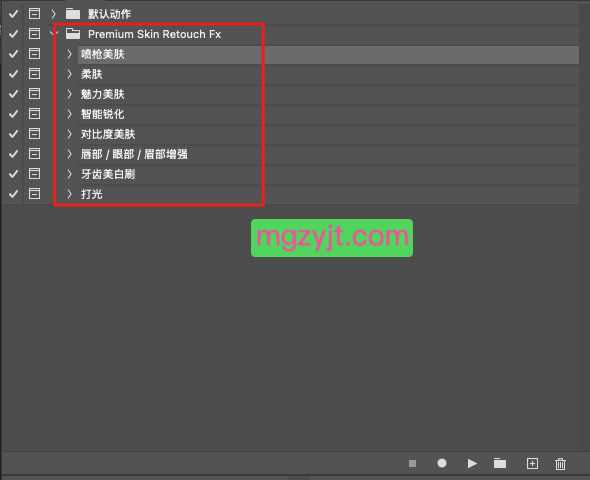Toggle checkmark for Premium Skin Retouch Fx

14,34
